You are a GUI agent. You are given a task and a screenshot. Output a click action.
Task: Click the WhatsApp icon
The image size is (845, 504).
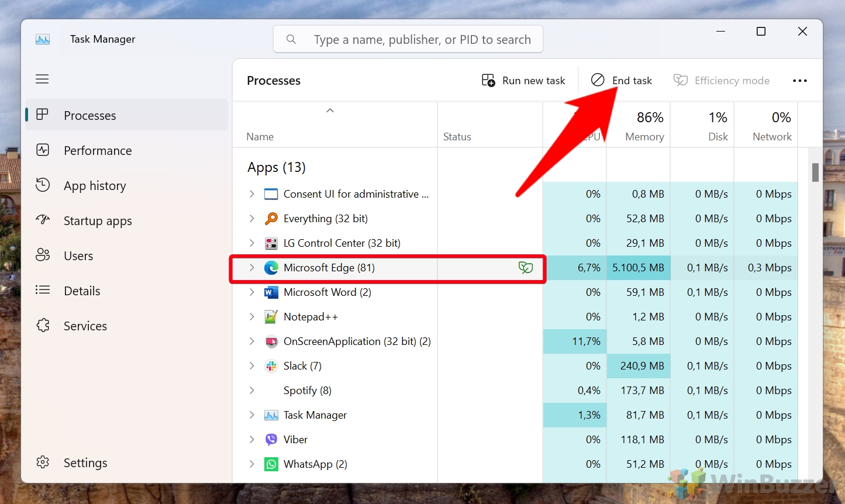pyautogui.click(x=271, y=464)
